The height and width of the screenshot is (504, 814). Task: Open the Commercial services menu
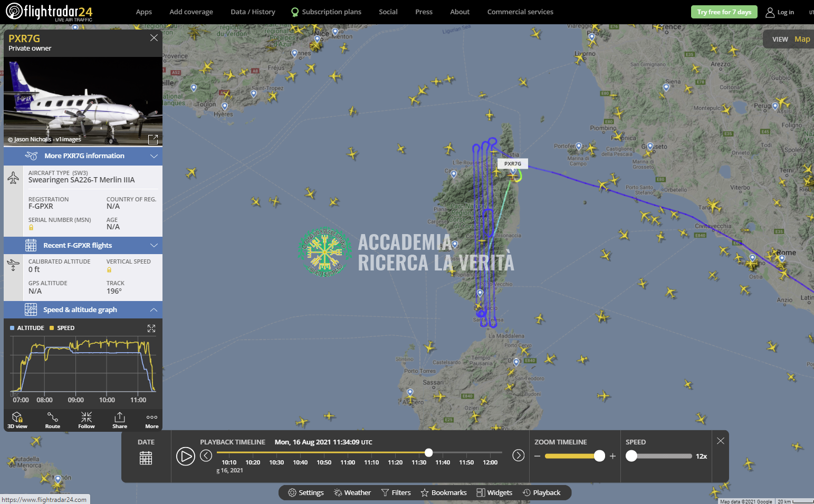tap(520, 12)
